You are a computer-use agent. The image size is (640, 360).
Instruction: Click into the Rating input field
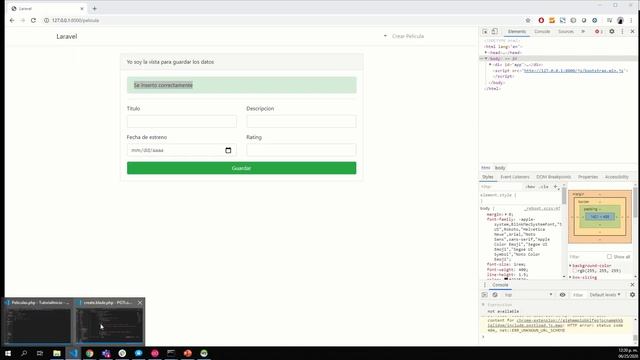point(301,150)
